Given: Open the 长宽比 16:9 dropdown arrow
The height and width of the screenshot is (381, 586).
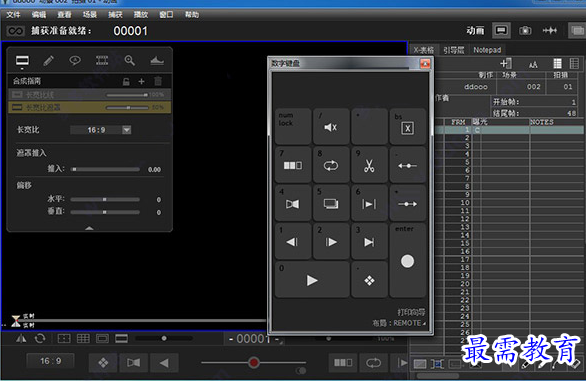Looking at the screenshot, I should click(x=127, y=130).
